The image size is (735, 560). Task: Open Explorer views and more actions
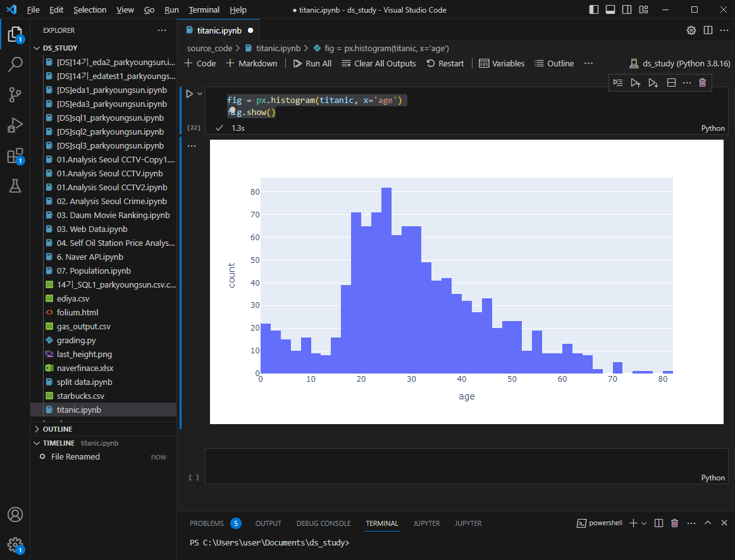point(162,30)
